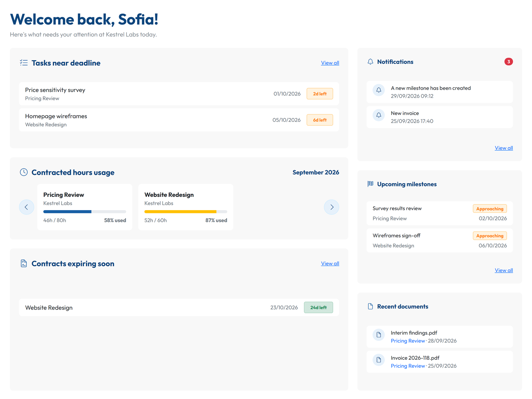Click the September 2026 period label
Image resolution: width=532 pixels, height=399 pixels.
[316, 172]
